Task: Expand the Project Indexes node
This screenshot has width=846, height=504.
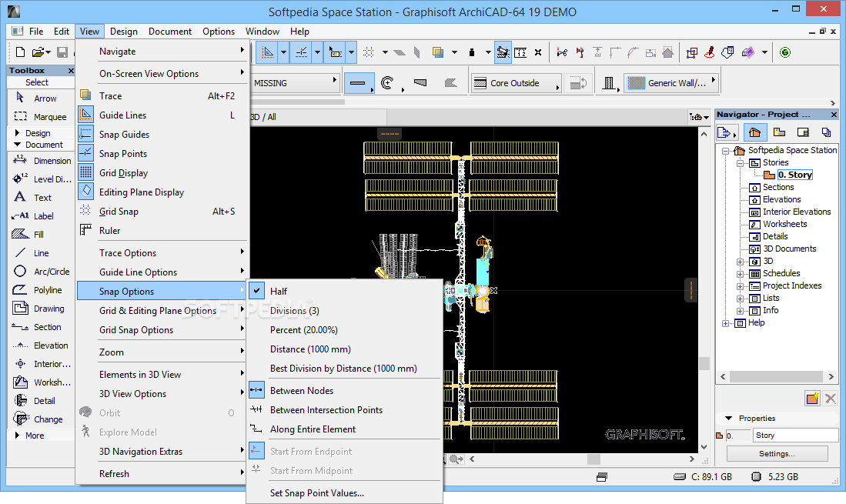Action: (741, 286)
